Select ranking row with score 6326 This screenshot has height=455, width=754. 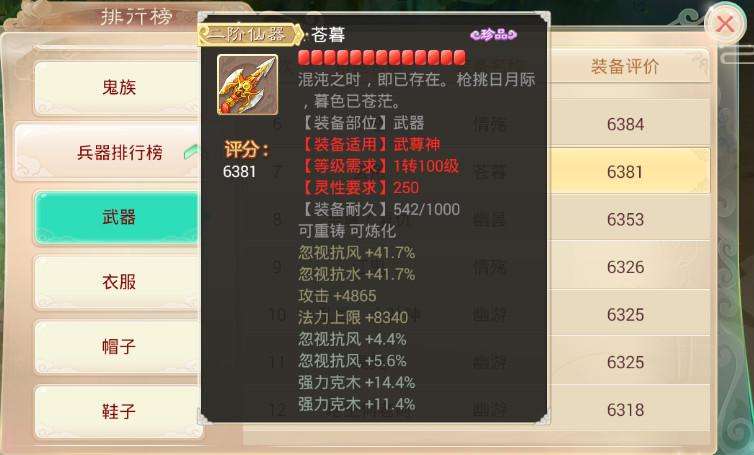(629, 267)
